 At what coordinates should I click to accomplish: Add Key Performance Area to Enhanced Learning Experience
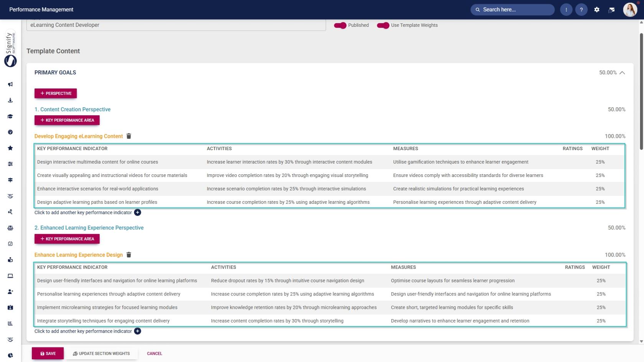tap(67, 239)
